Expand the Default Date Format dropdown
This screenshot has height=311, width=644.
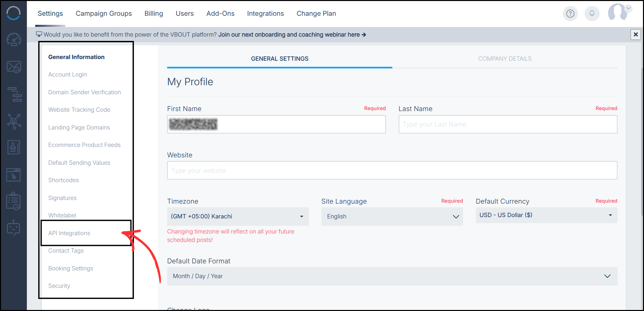coord(392,276)
